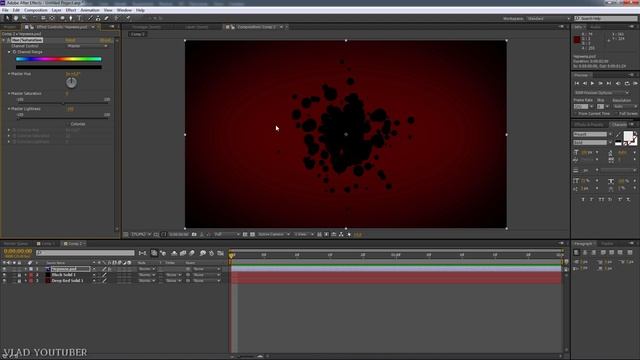Select the Clone Stamp tool

pos(98,18)
